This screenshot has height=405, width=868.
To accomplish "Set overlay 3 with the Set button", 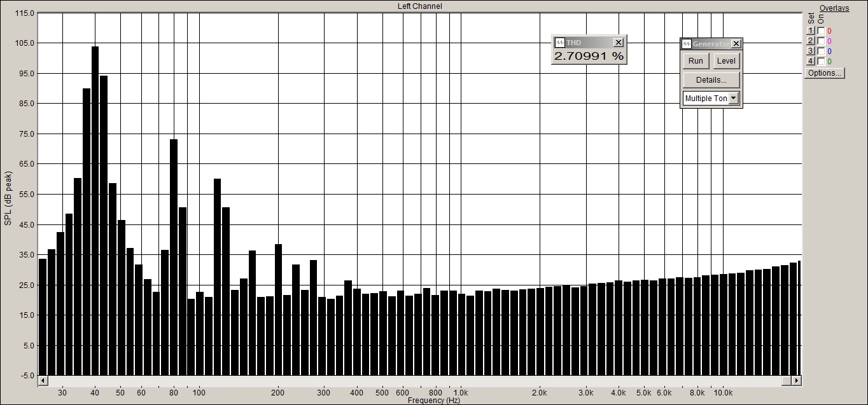I will click(x=811, y=51).
